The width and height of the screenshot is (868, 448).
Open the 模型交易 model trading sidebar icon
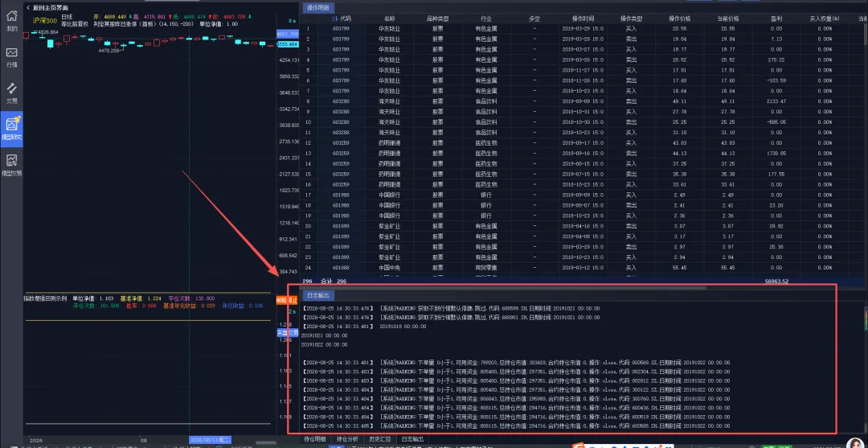coord(11,166)
